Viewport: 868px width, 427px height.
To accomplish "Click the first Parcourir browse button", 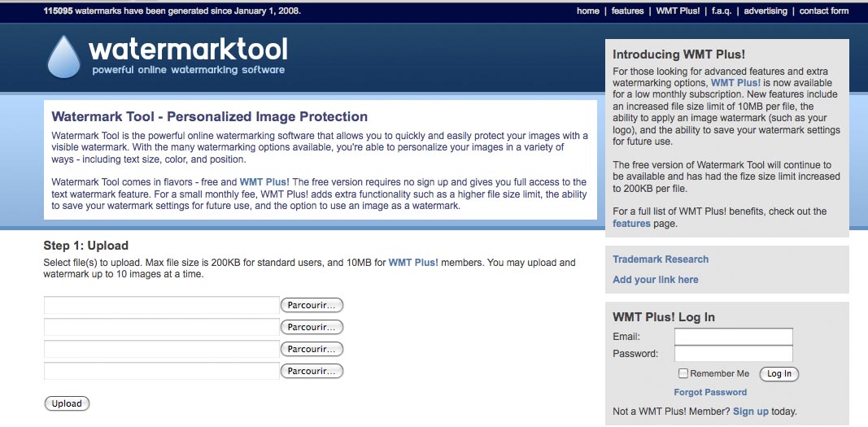I will click(312, 305).
